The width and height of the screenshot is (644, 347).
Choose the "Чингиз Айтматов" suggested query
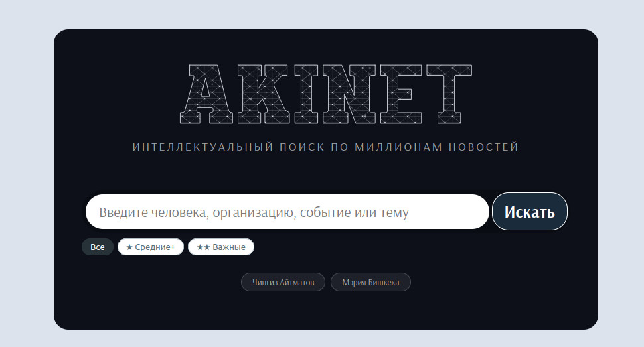tap(283, 282)
